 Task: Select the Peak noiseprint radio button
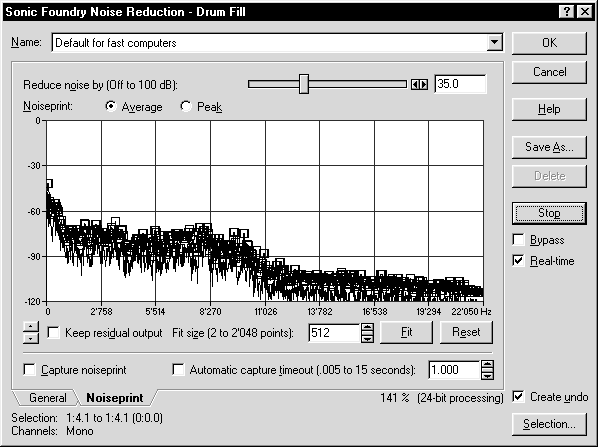(186, 106)
